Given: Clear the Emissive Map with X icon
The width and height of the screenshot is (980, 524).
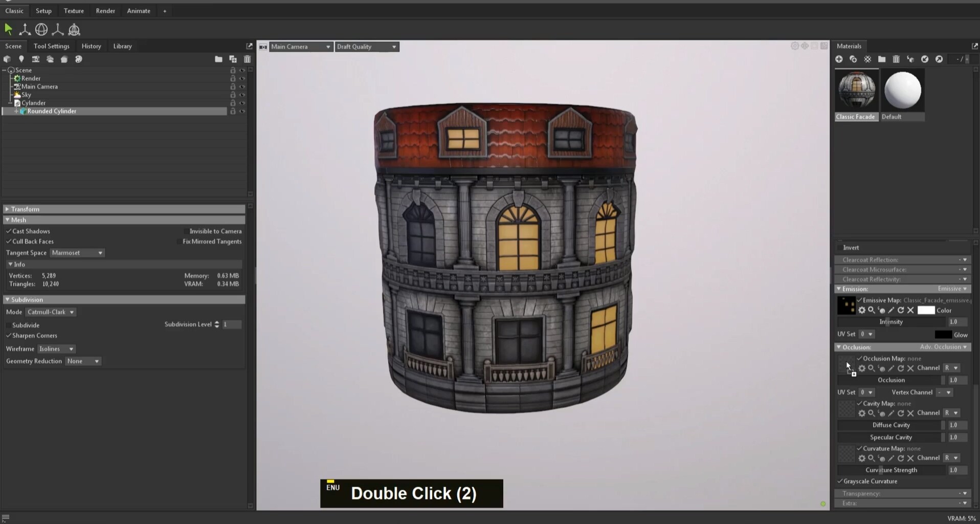Looking at the screenshot, I should tap(910, 310).
